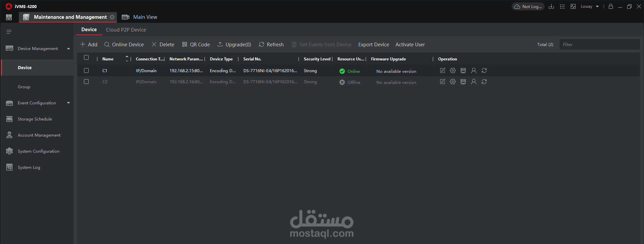Click the Upgrade(0) button
Viewport: 644px width, 244px height.
pyautogui.click(x=234, y=44)
